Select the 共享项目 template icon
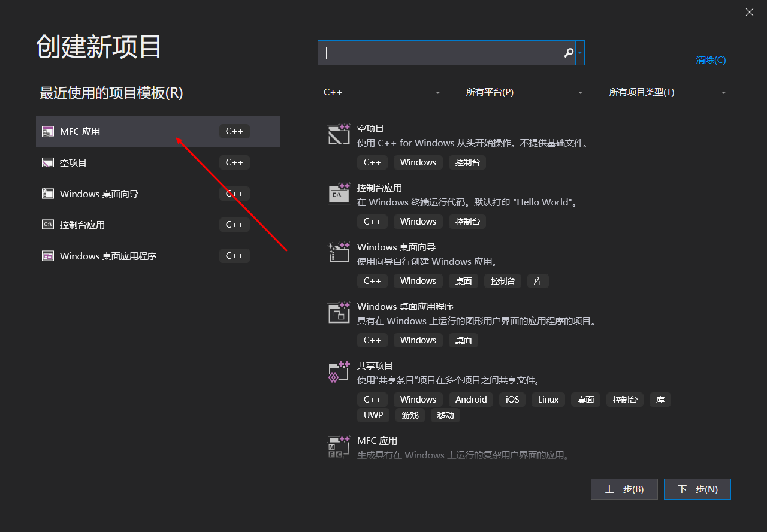The image size is (767, 532). pos(339,371)
